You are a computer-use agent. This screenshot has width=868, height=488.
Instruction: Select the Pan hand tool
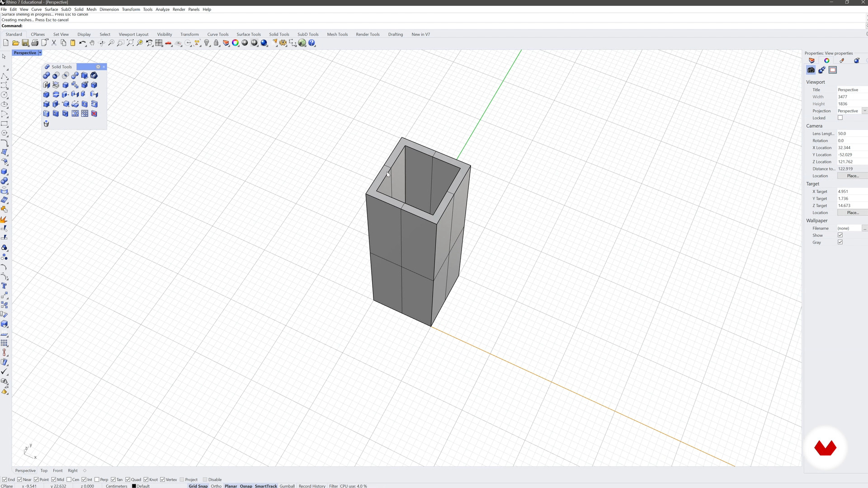click(x=92, y=43)
